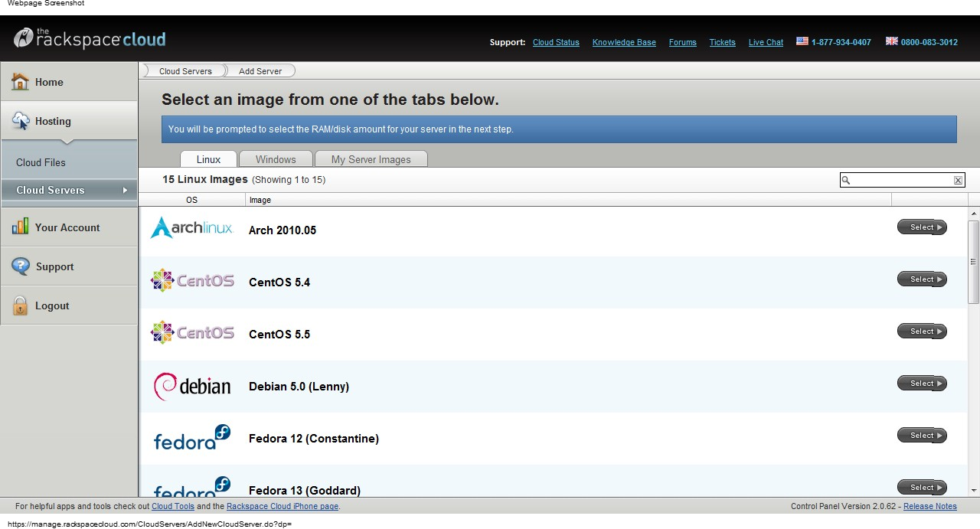
Task: Click the Hosting menu label
Action: tap(53, 121)
